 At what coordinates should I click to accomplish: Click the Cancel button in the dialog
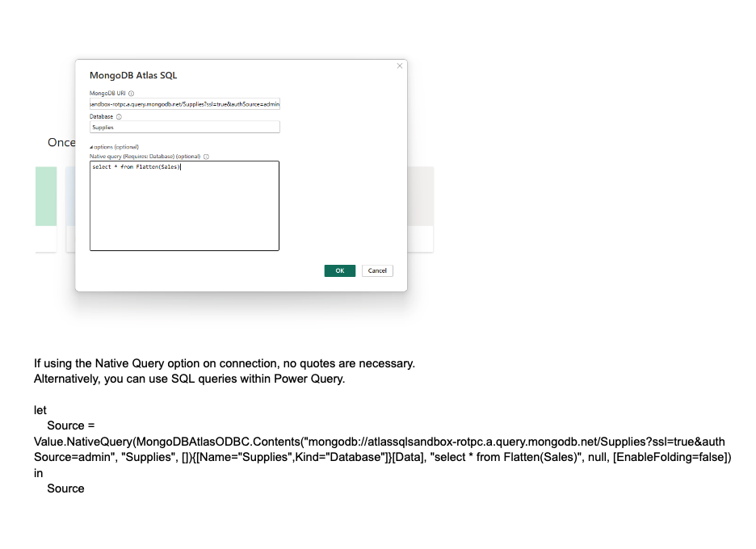coord(377,271)
